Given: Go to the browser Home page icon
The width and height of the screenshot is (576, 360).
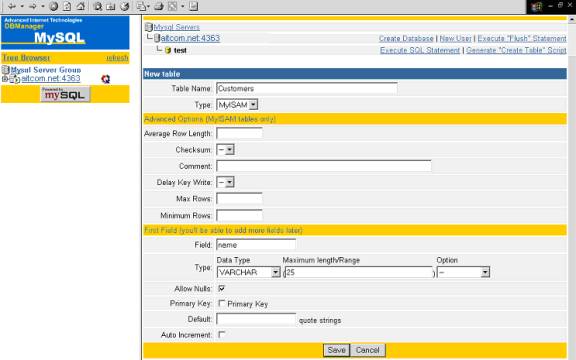Looking at the screenshot, I should (x=80, y=6).
